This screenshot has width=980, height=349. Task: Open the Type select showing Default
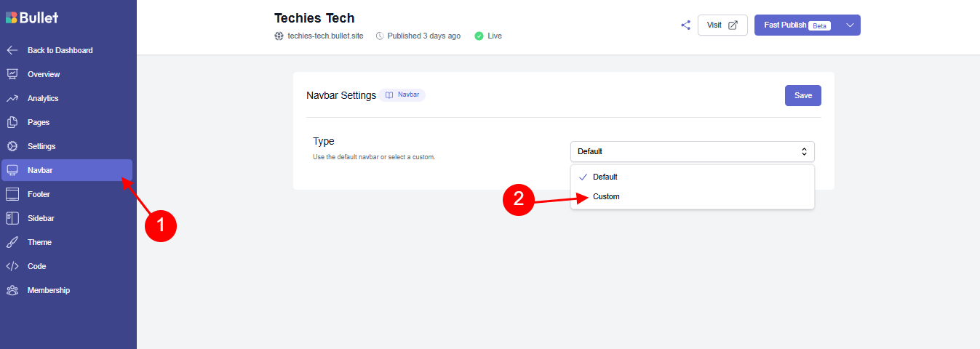[693, 151]
